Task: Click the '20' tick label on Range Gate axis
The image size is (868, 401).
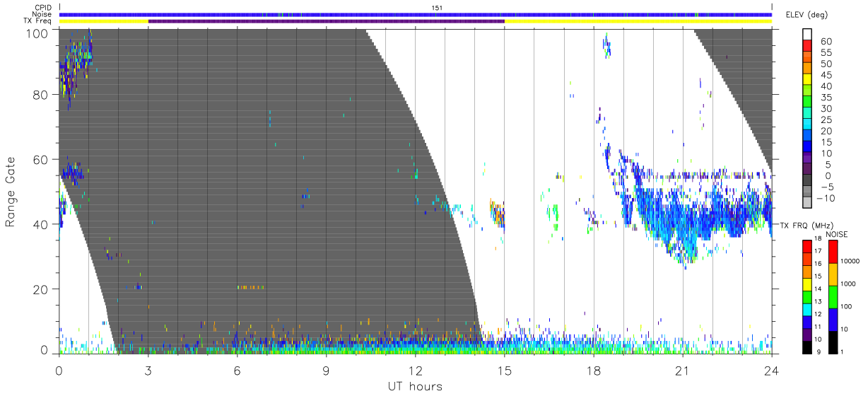Action: point(41,289)
